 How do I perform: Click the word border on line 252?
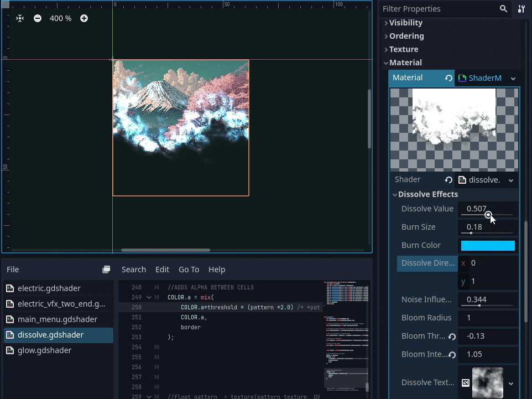click(x=191, y=328)
